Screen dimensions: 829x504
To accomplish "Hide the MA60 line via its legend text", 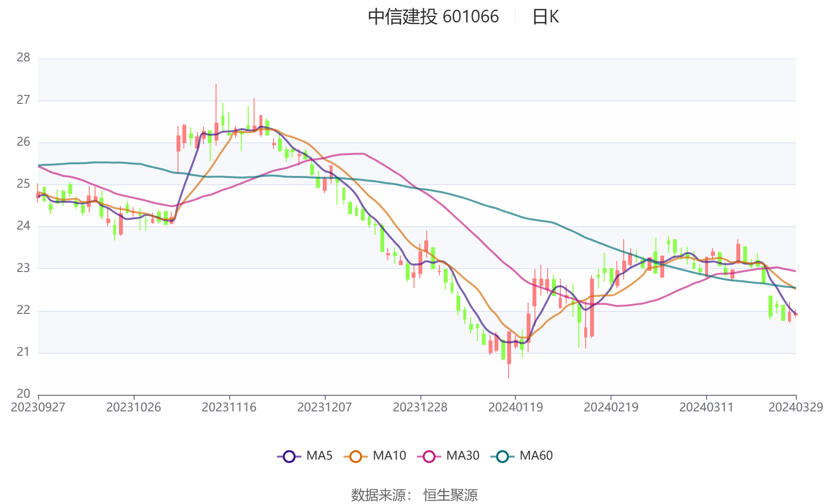I will pyautogui.click(x=536, y=456).
